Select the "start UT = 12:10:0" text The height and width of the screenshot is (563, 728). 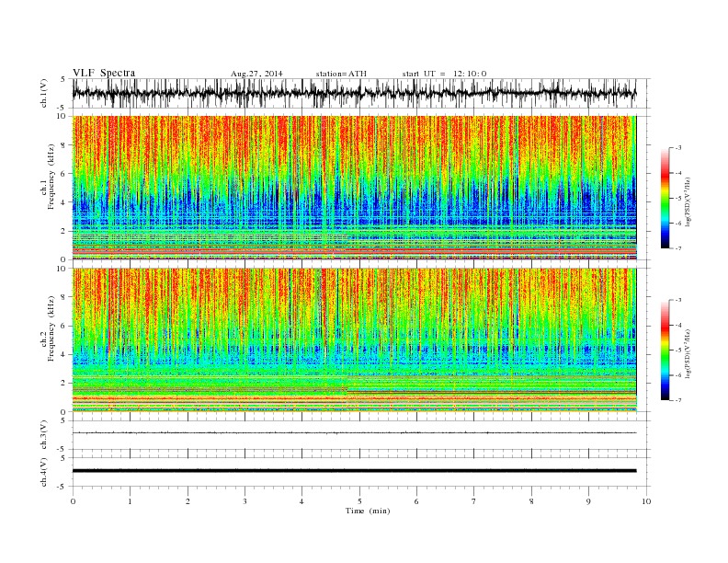(x=444, y=74)
